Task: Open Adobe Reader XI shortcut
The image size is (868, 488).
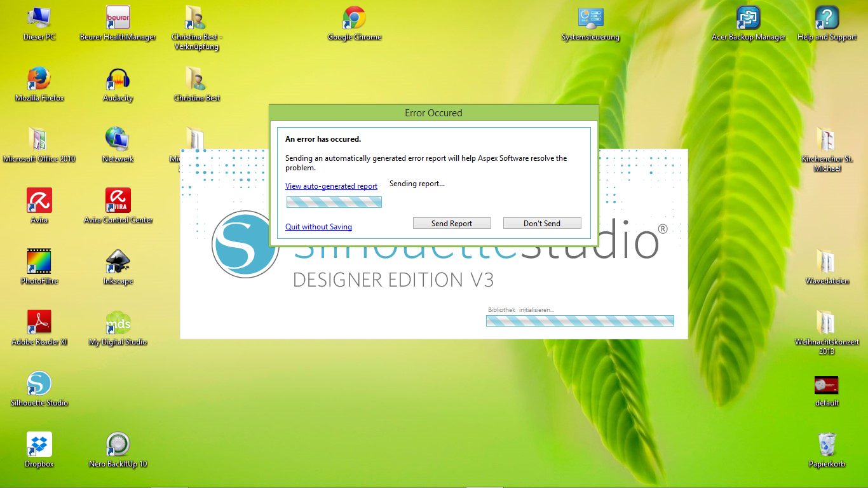Action: coord(39,329)
